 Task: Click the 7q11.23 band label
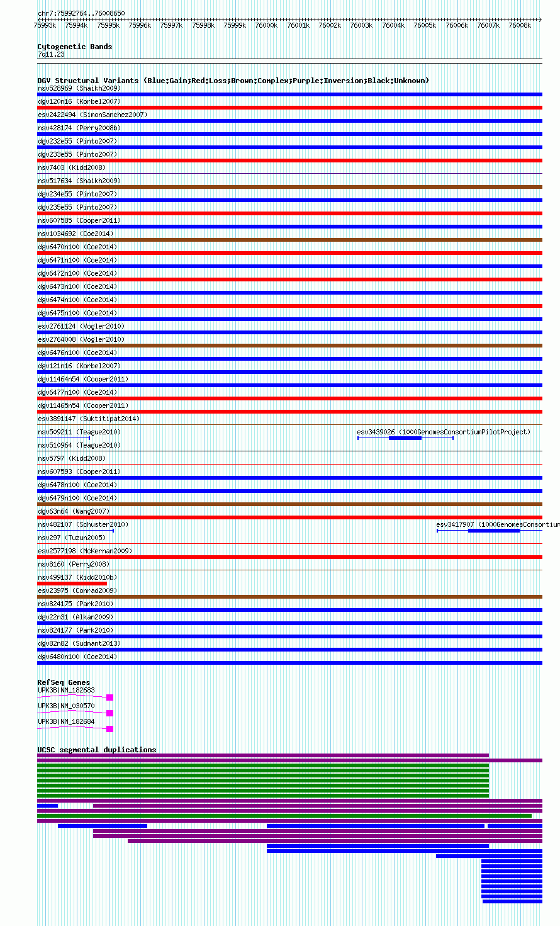coord(51,55)
